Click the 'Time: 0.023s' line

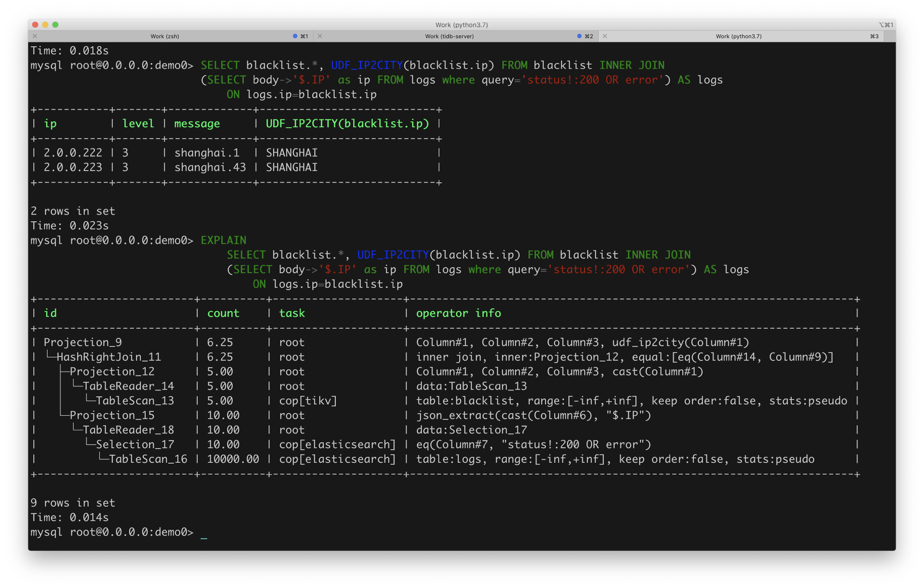70,225
